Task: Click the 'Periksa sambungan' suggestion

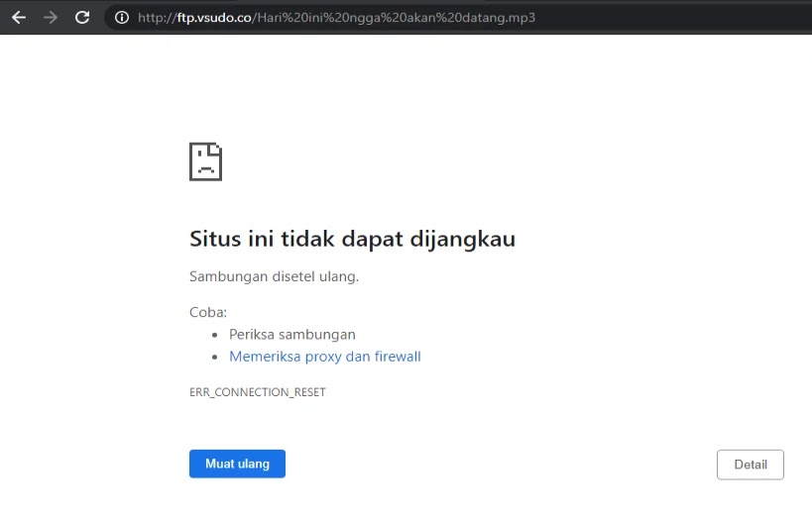Action: click(292, 335)
